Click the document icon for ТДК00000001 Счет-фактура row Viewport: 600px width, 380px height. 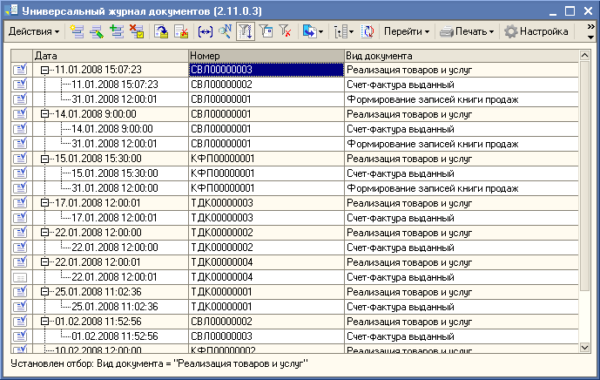20,307
